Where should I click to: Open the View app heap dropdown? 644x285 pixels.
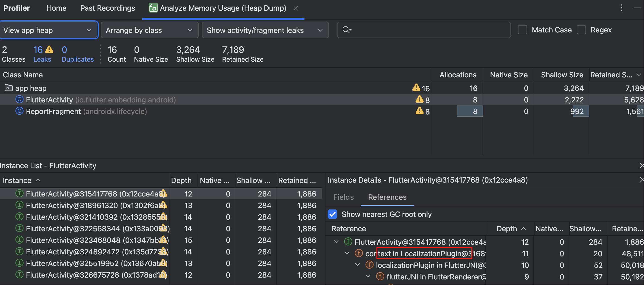pos(49,30)
